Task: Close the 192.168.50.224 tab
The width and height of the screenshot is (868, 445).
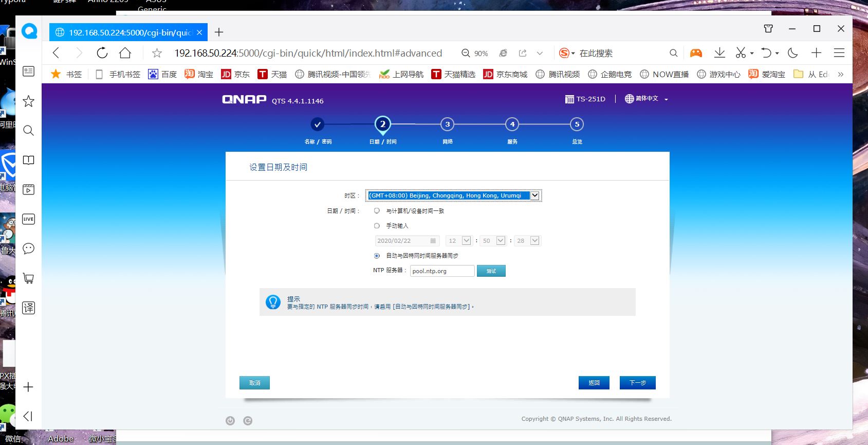Action: [x=199, y=32]
